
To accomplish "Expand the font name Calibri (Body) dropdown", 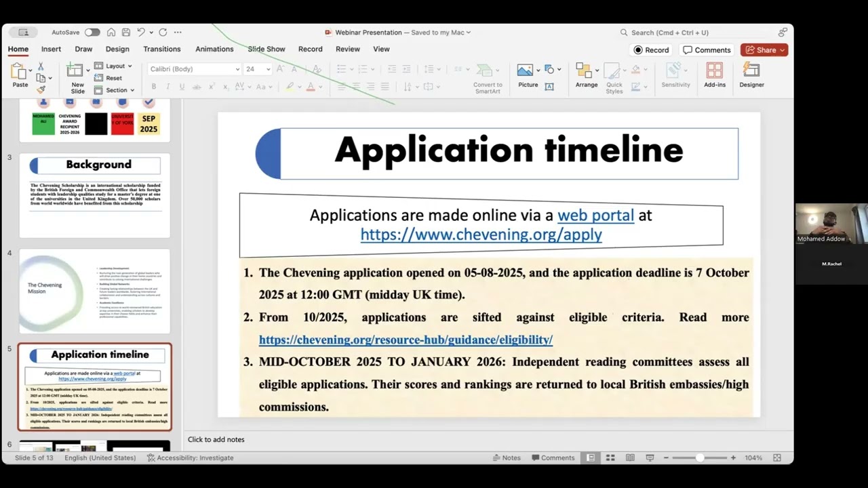I will click(x=237, y=69).
